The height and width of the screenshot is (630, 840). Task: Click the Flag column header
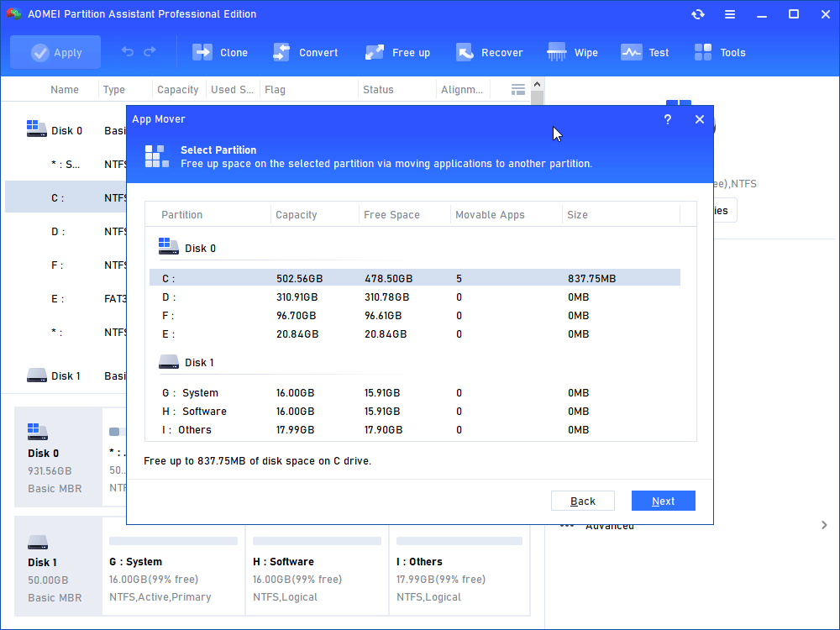[x=275, y=90]
